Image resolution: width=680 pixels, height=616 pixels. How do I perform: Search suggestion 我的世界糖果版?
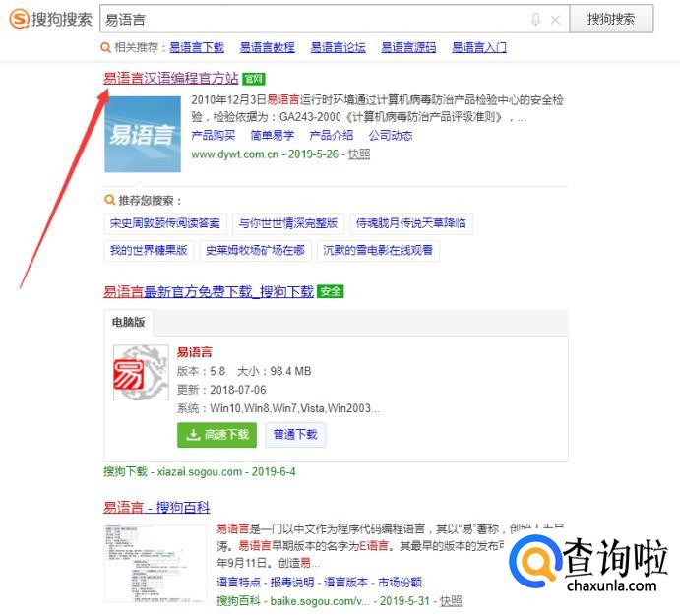pyautogui.click(x=149, y=250)
